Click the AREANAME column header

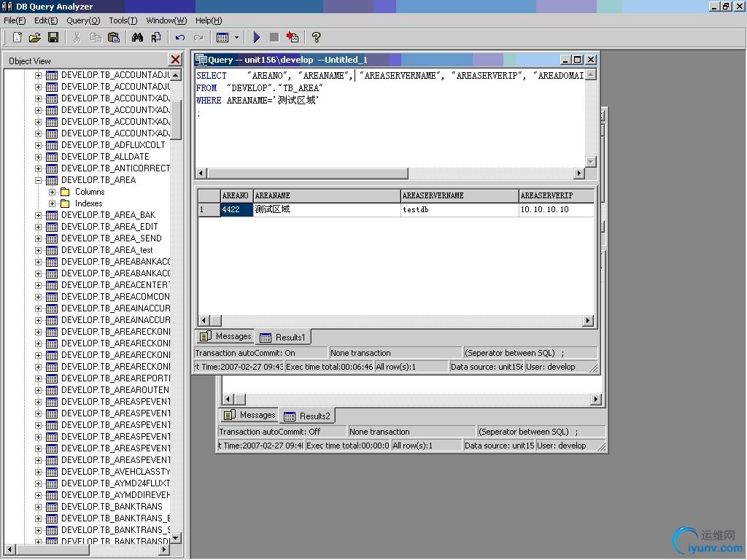pyautogui.click(x=326, y=195)
